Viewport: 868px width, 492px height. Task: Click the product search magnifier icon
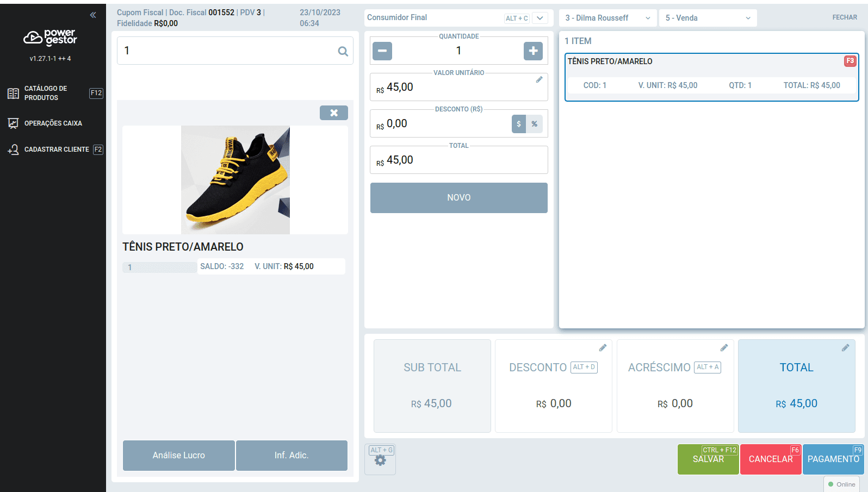343,51
